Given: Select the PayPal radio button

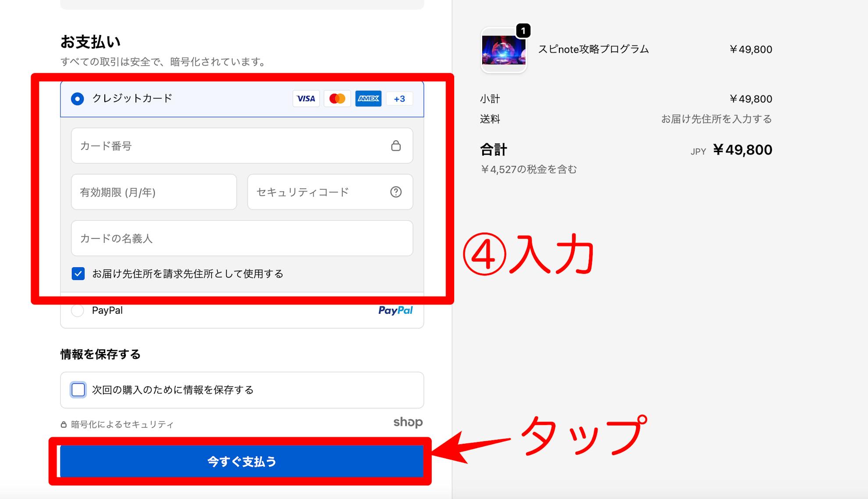Looking at the screenshot, I should [x=78, y=311].
